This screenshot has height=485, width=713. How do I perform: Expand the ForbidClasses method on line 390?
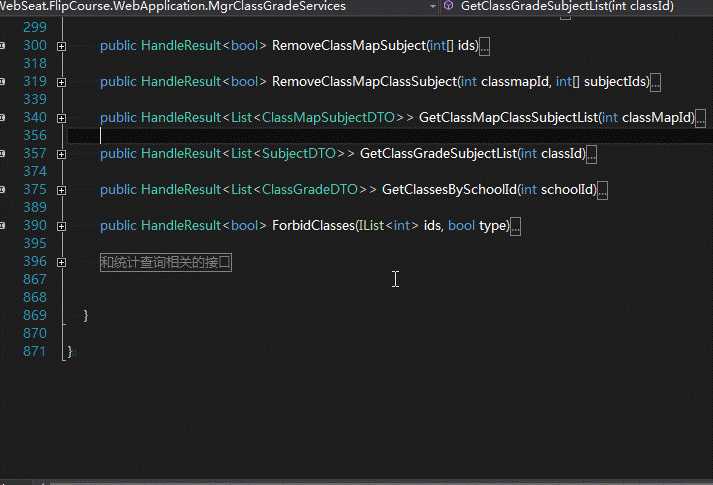(x=61, y=226)
